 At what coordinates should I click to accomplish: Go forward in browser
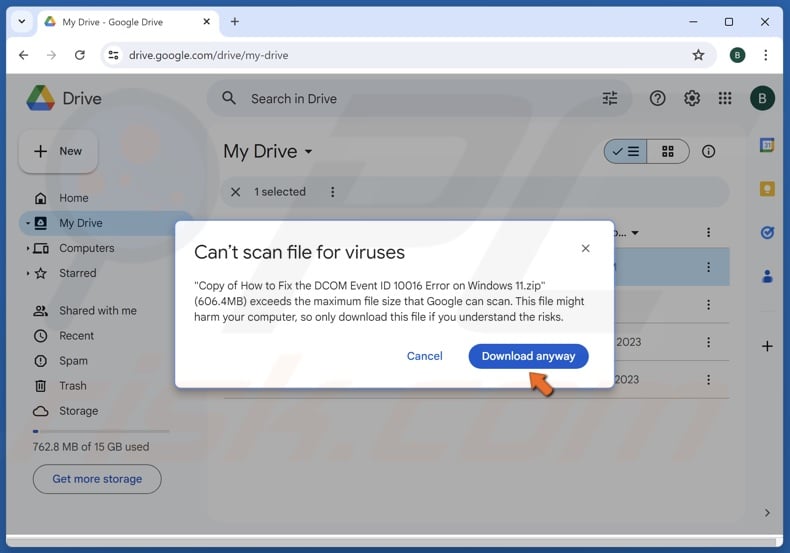click(x=51, y=55)
